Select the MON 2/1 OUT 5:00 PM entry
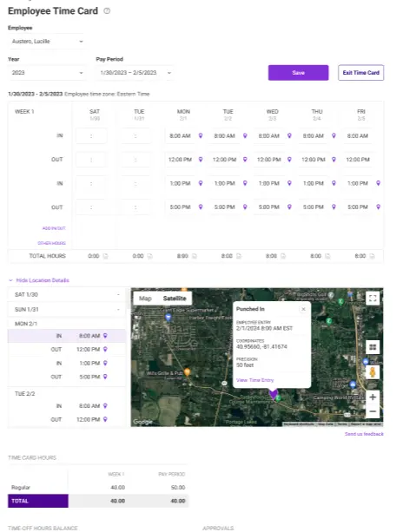The width and height of the screenshot is (396, 532). coord(67,377)
